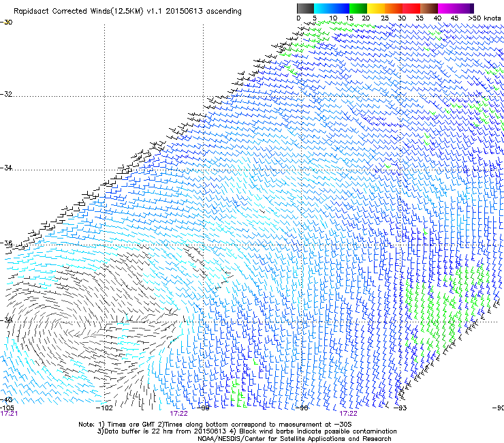504x443 pixels.
Task: Click the blue 10-15 knot legend swatch
Action: [x=341, y=8]
